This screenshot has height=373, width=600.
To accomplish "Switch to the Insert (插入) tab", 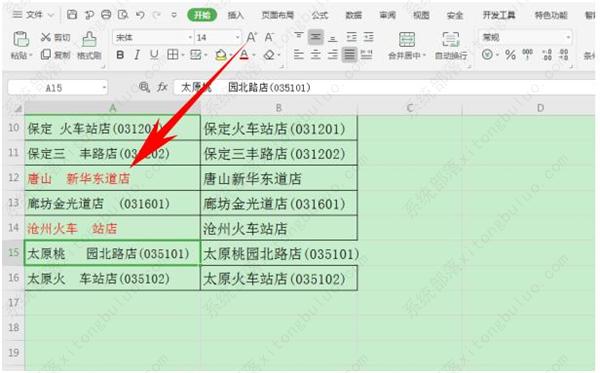I will point(236,15).
